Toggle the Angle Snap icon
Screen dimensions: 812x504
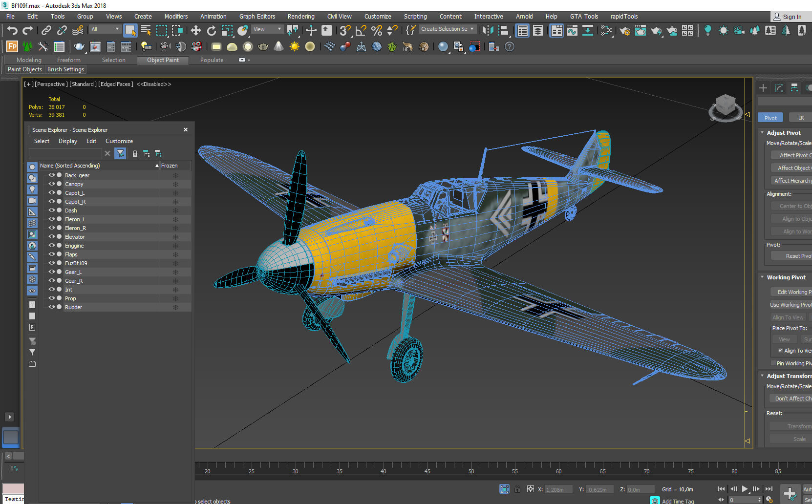(x=361, y=30)
